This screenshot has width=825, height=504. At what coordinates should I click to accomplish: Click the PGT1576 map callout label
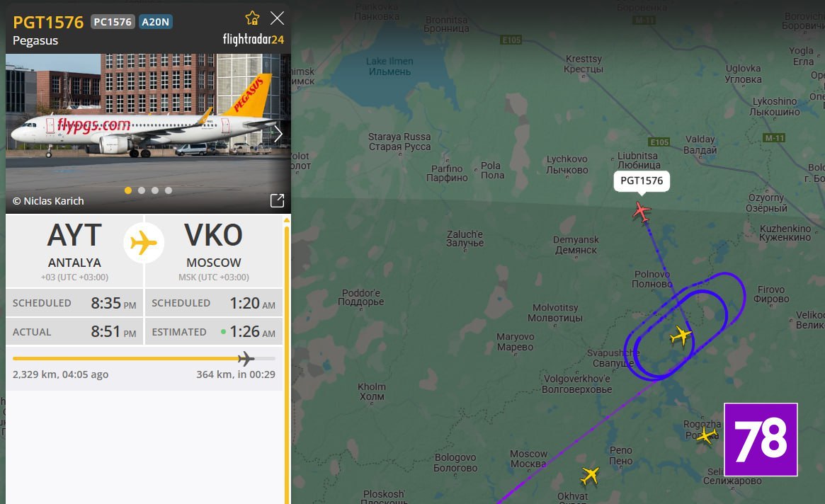pos(642,181)
